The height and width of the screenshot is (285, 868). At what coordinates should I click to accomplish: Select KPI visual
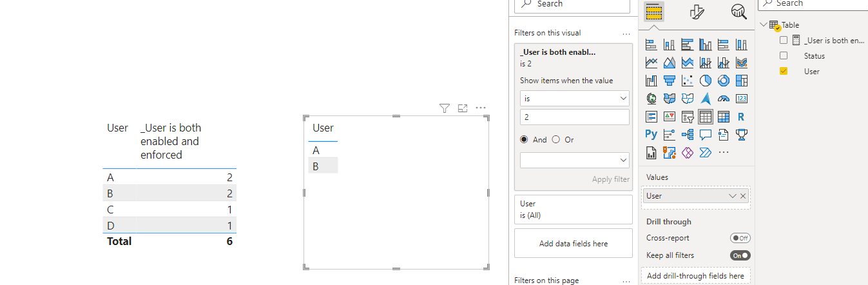click(670, 117)
